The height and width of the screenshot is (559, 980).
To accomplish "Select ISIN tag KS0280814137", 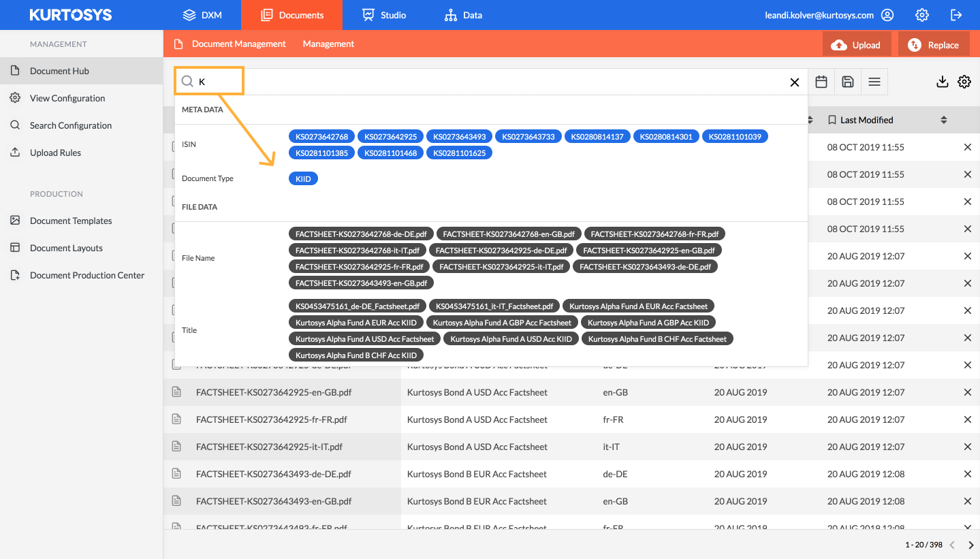I will coord(597,137).
